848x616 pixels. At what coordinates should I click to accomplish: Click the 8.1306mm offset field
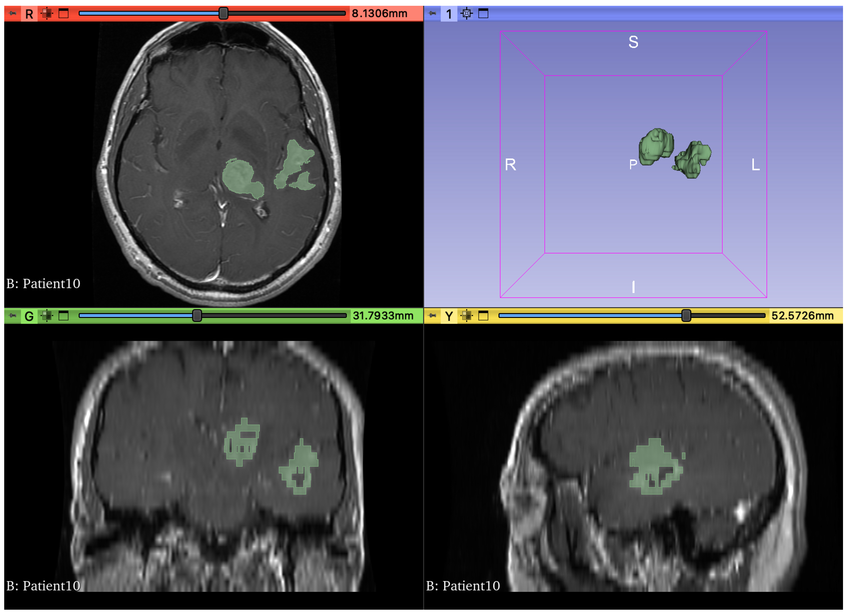click(379, 13)
